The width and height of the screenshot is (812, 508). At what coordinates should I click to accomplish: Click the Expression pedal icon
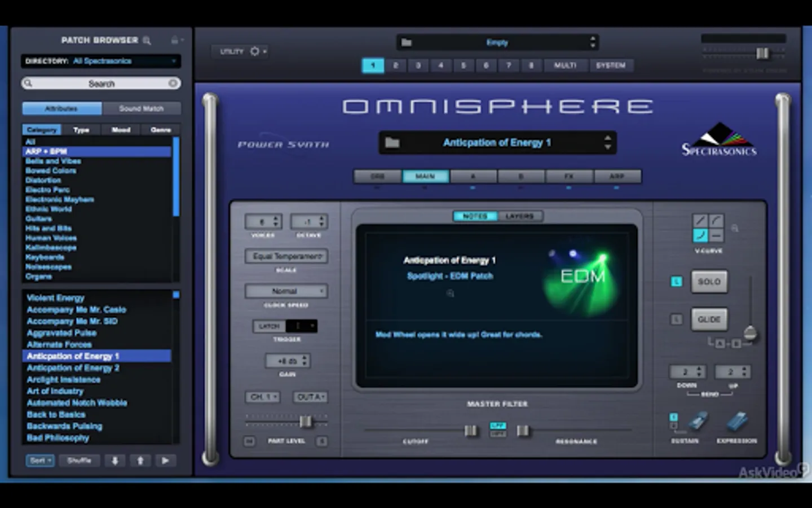(x=737, y=422)
